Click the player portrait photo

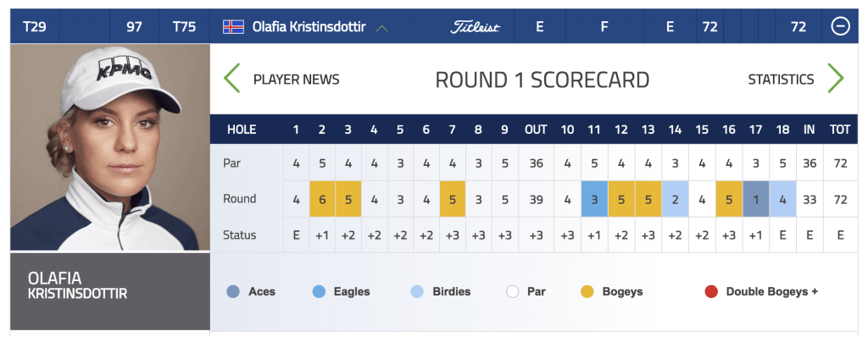click(x=110, y=147)
